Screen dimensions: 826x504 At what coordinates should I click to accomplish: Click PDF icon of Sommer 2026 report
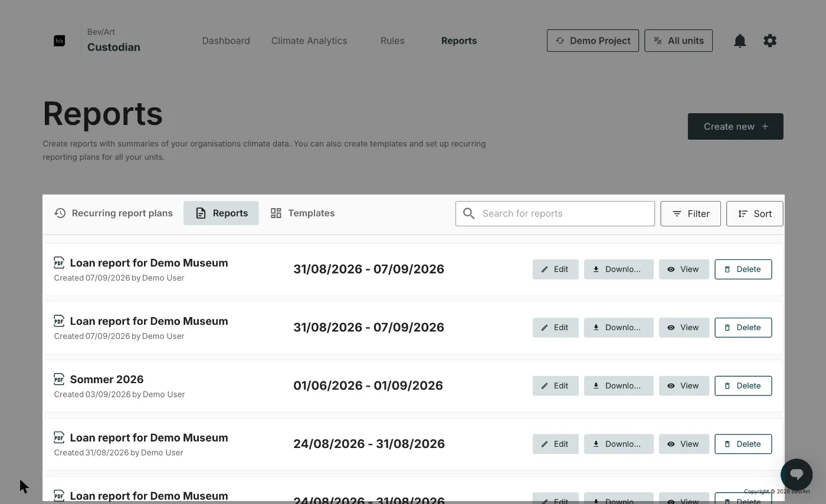(59, 378)
